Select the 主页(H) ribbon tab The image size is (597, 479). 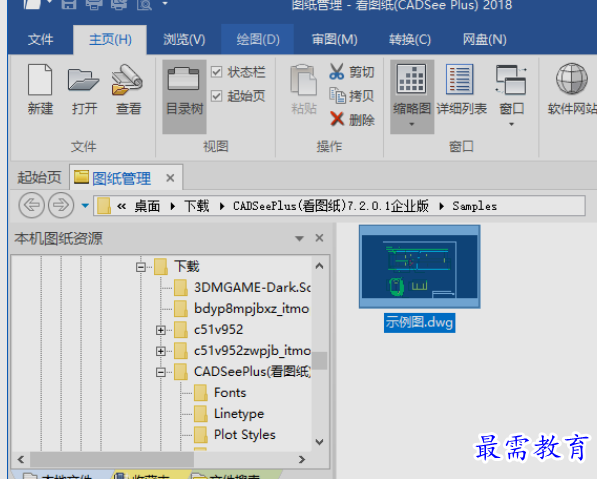pyautogui.click(x=110, y=39)
